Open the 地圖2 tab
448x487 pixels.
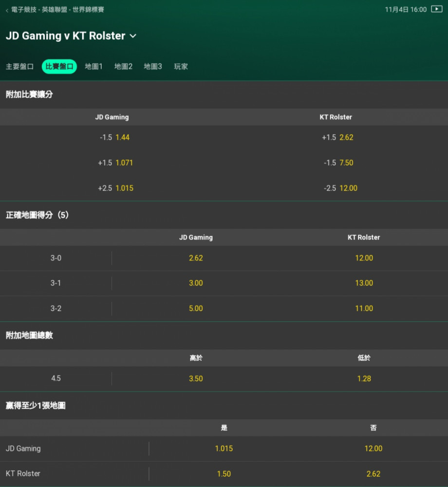pyautogui.click(x=123, y=66)
